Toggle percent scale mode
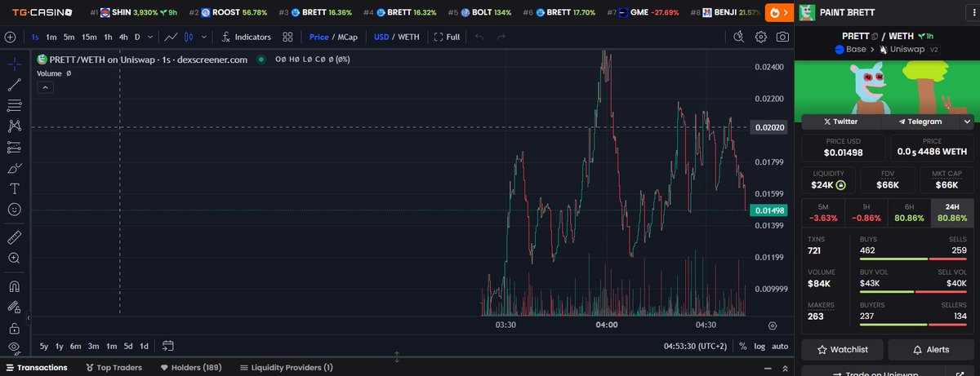Image resolution: width=980 pixels, height=376 pixels. [743, 346]
